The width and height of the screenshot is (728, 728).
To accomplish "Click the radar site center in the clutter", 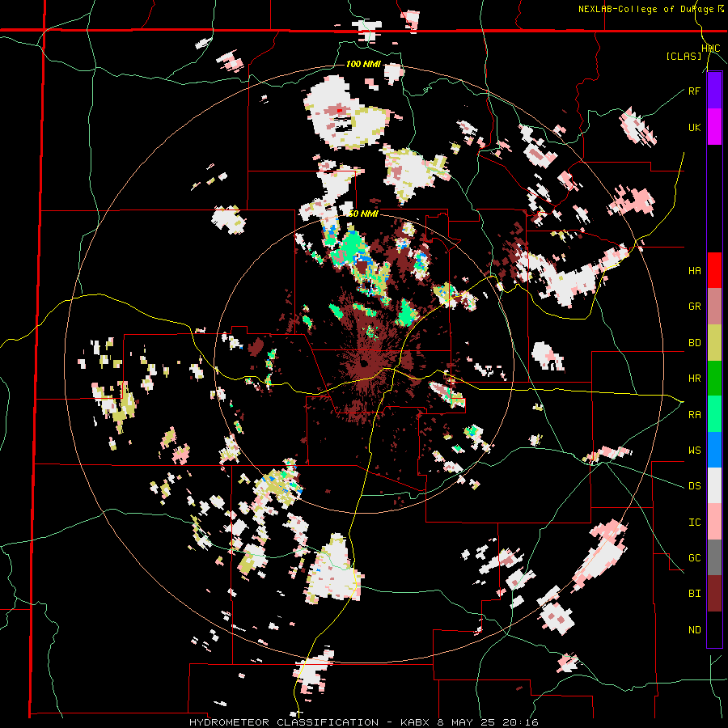I will (363, 363).
